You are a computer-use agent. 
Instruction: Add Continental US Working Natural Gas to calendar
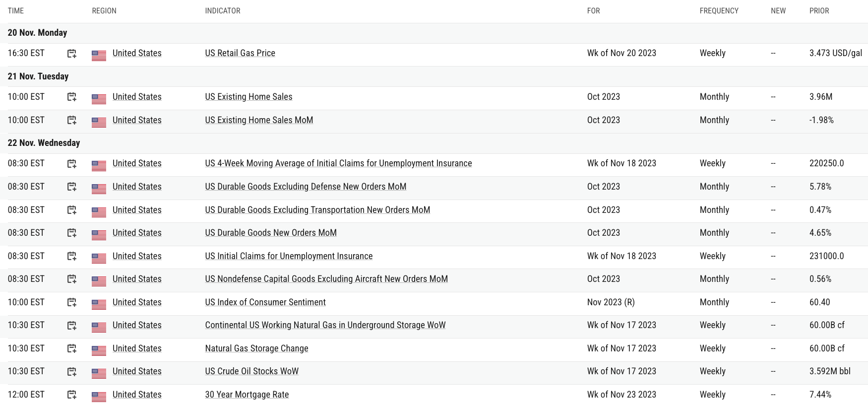click(72, 326)
